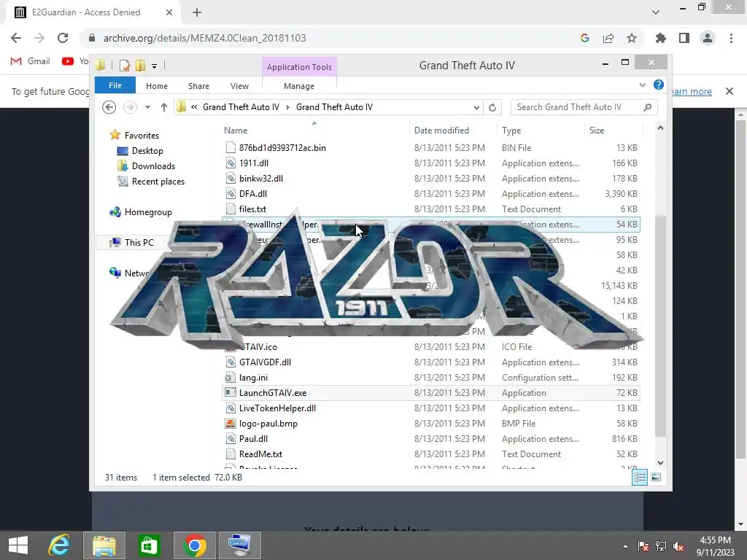Sort by Type column header
Image resolution: width=747 pixels, height=560 pixels.
[x=511, y=131]
